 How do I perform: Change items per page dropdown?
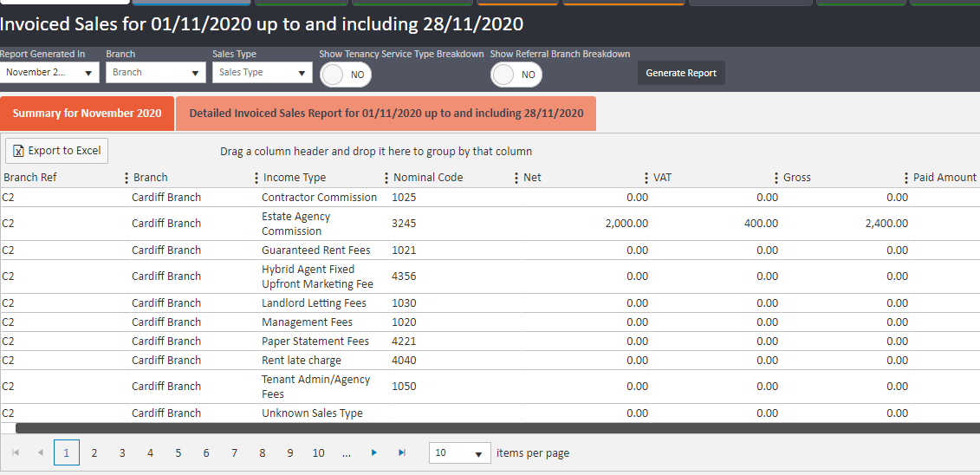pyautogui.click(x=459, y=453)
